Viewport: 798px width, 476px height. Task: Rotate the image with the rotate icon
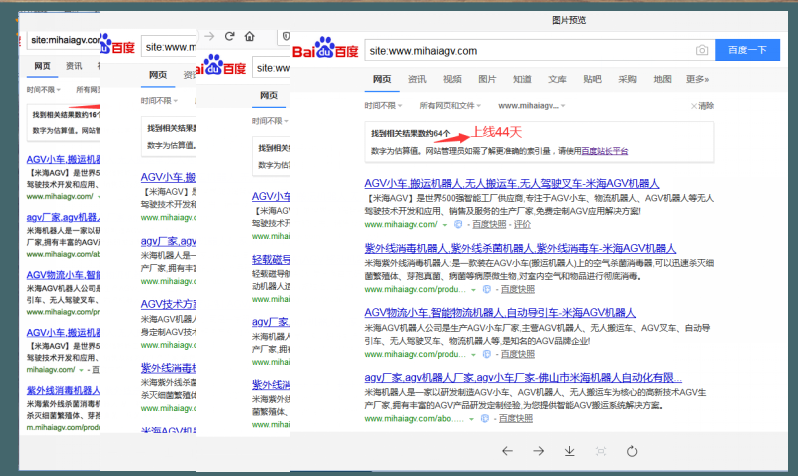click(x=631, y=451)
